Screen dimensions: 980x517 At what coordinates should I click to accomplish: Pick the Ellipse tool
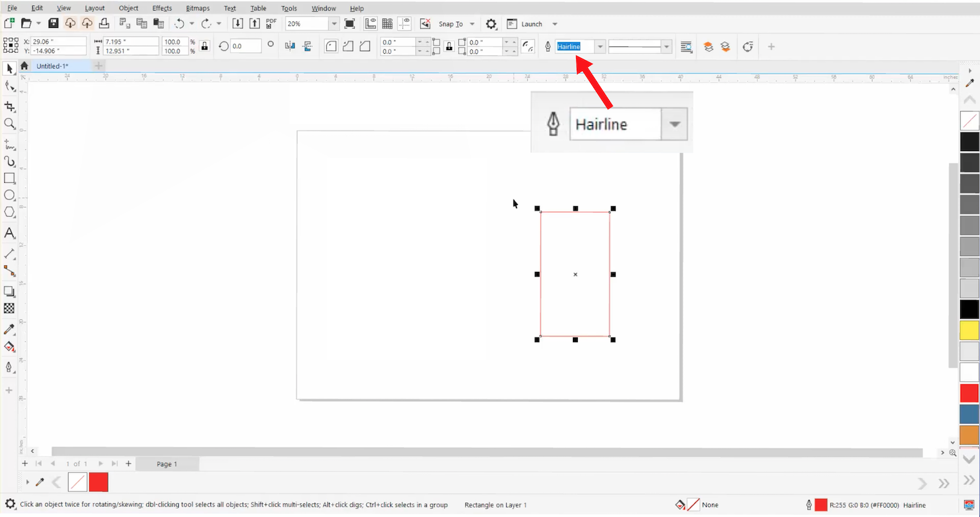10,195
